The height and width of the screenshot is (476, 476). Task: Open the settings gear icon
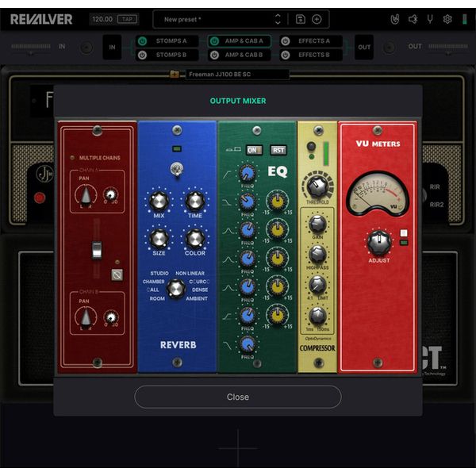pos(447,19)
